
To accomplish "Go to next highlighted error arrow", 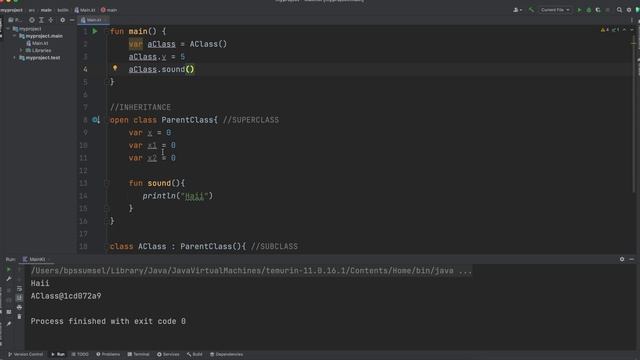I will click(x=631, y=30).
